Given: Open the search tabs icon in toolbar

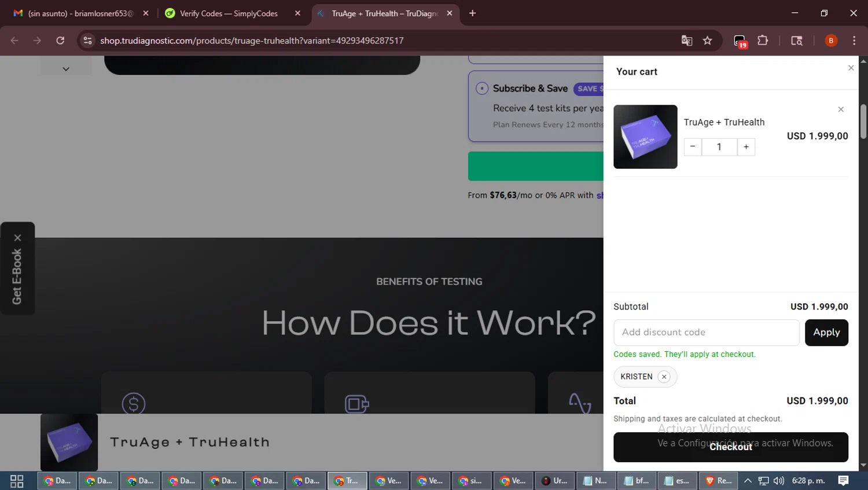Looking at the screenshot, I should coord(797,40).
